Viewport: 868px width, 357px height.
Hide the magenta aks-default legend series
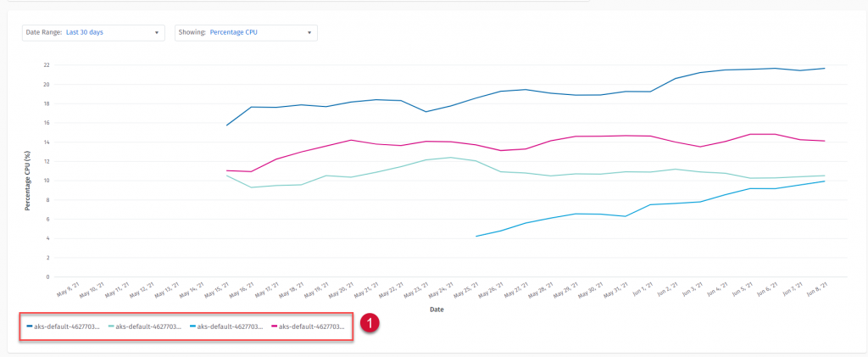pyautogui.click(x=311, y=326)
